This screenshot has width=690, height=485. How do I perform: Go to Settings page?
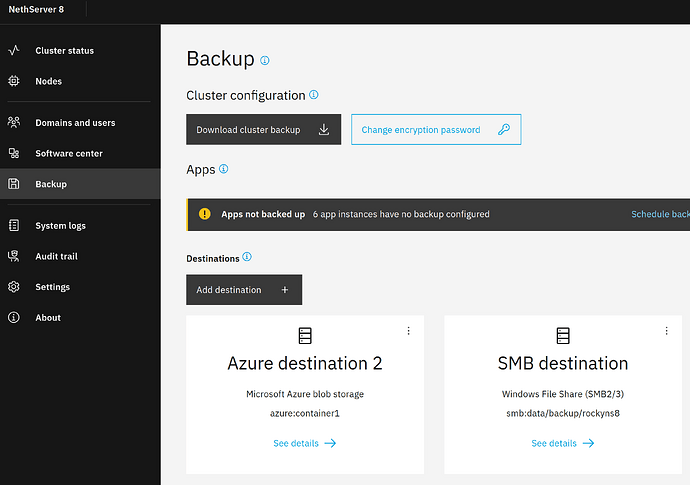(x=80, y=287)
